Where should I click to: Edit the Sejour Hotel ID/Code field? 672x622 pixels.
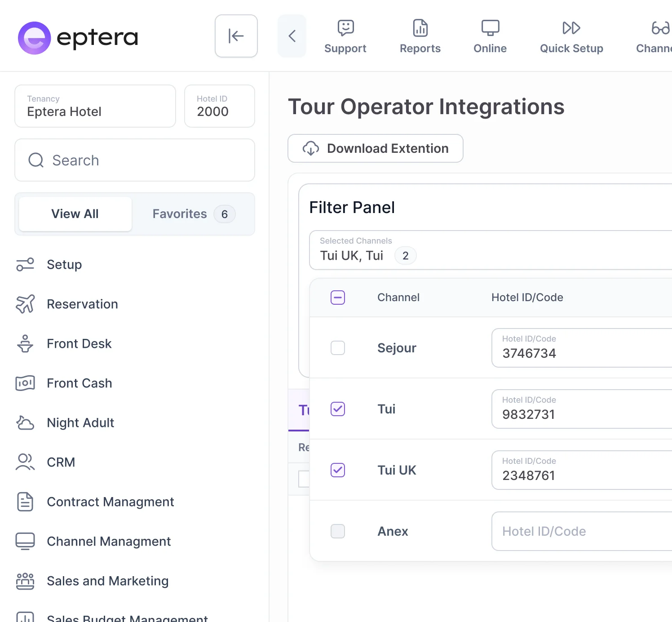coord(582,348)
